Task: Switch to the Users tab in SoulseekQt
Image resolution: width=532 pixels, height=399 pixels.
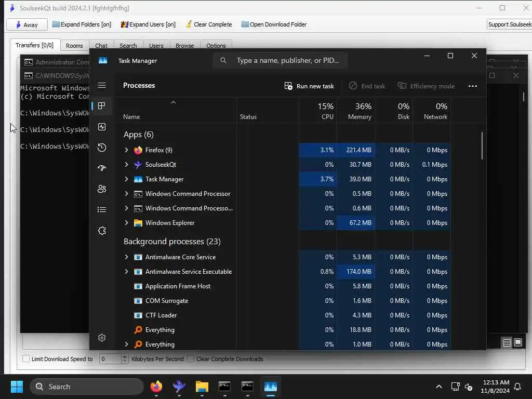Action: pyautogui.click(x=156, y=46)
